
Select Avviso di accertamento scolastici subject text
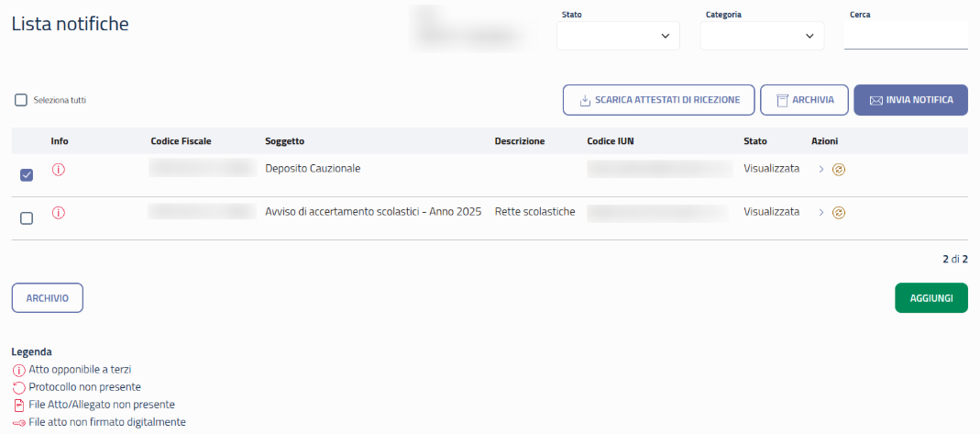pyautogui.click(x=373, y=212)
